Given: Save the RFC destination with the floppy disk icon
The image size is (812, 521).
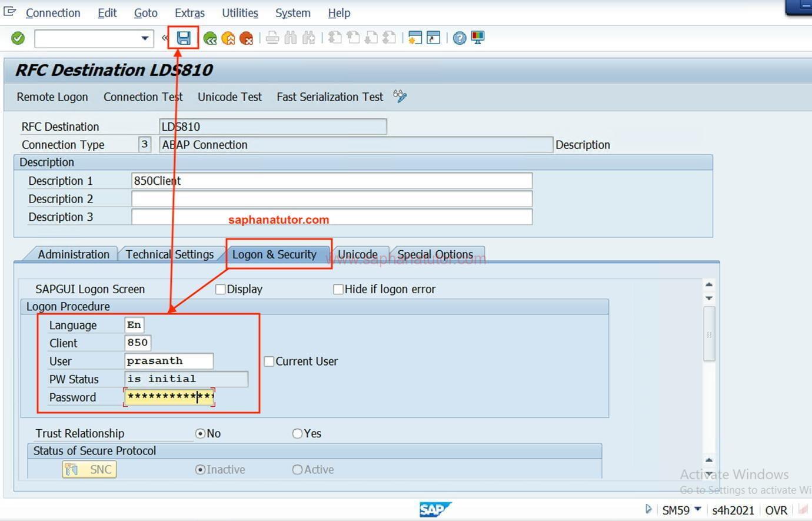Looking at the screenshot, I should click(x=184, y=38).
